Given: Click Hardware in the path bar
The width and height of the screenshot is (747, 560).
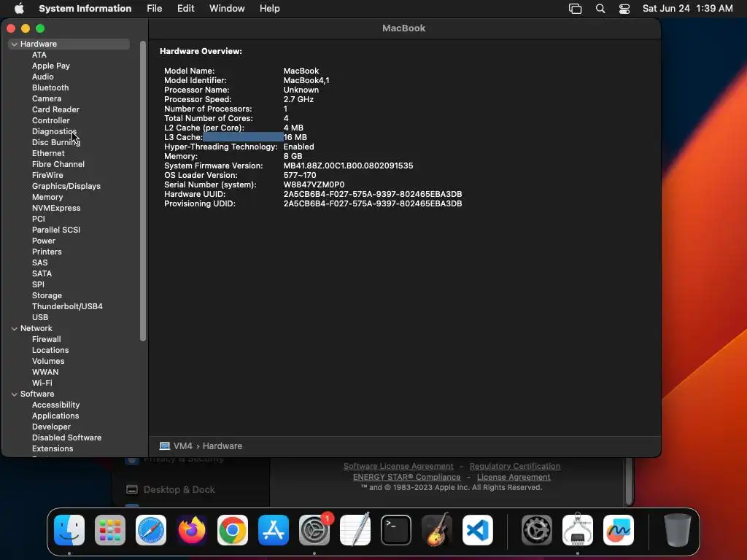Looking at the screenshot, I should pyautogui.click(x=222, y=446).
